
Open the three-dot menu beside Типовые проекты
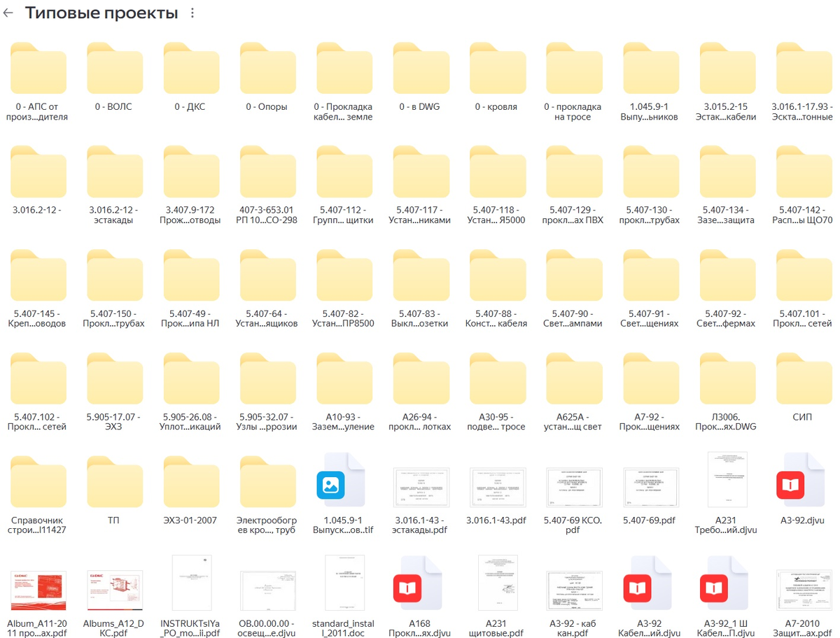[x=192, y=13]
